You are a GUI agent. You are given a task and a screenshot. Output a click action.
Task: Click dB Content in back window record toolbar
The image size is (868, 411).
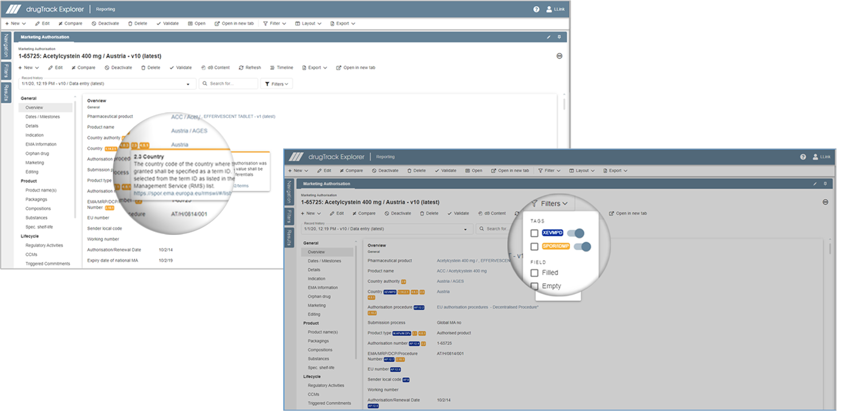coord(215,67)
